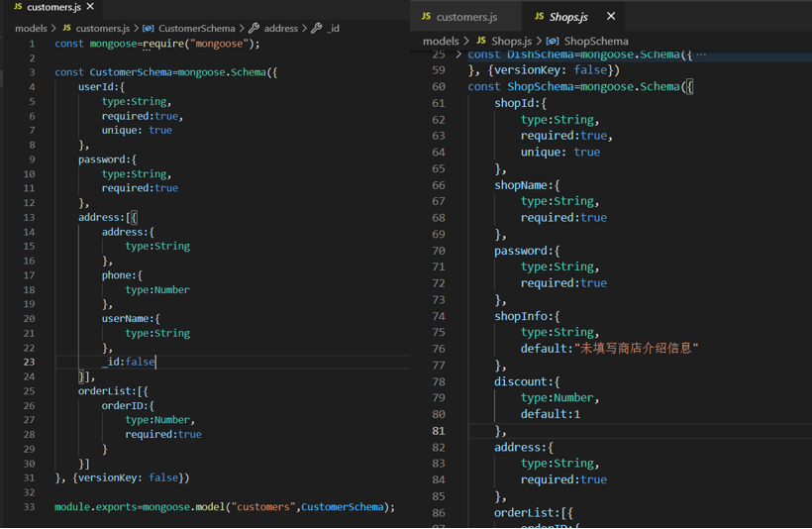This screenshot has height=529, width=812.
Task: Click 'orderList:[{' in customers.js line 25
Action: click(114, 391)
